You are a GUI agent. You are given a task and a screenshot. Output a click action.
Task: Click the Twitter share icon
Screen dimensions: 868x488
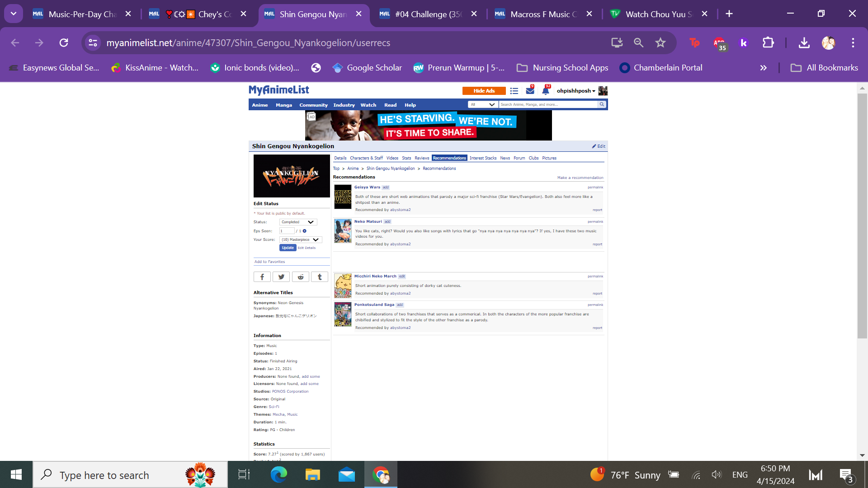click(281, 277)
